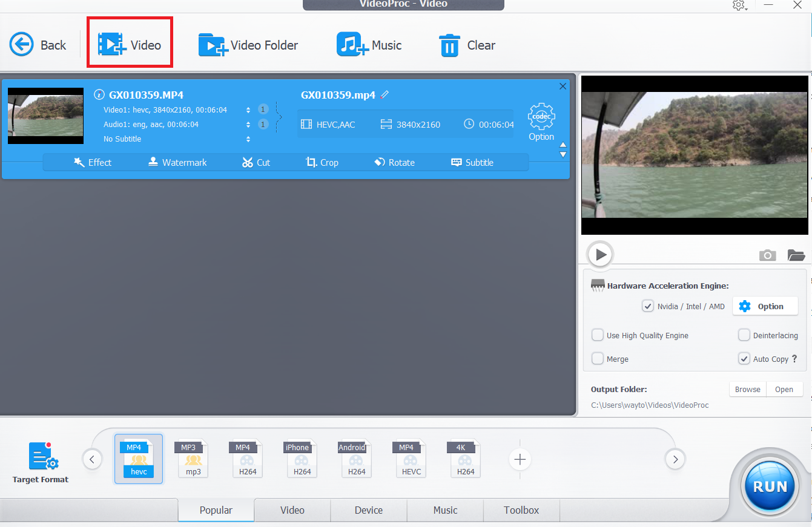Open Hardware Acceleration Option button

[x=765, y=306]
